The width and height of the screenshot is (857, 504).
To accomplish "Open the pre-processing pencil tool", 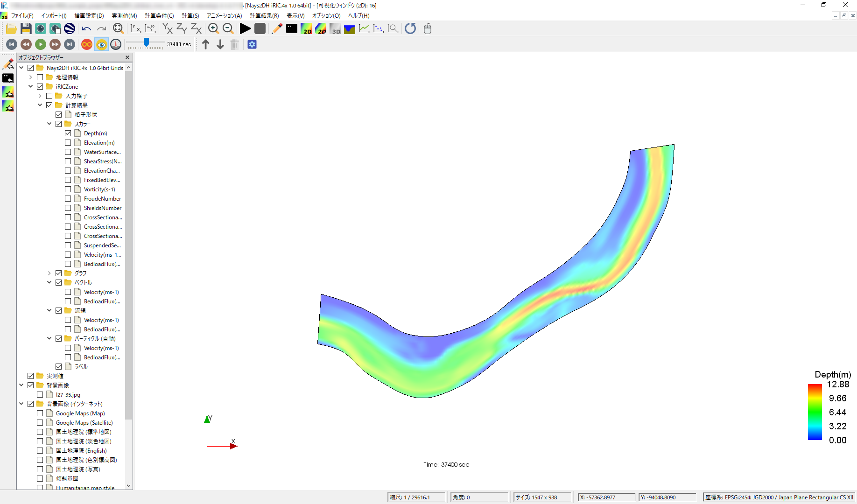I will pos(277,29).
